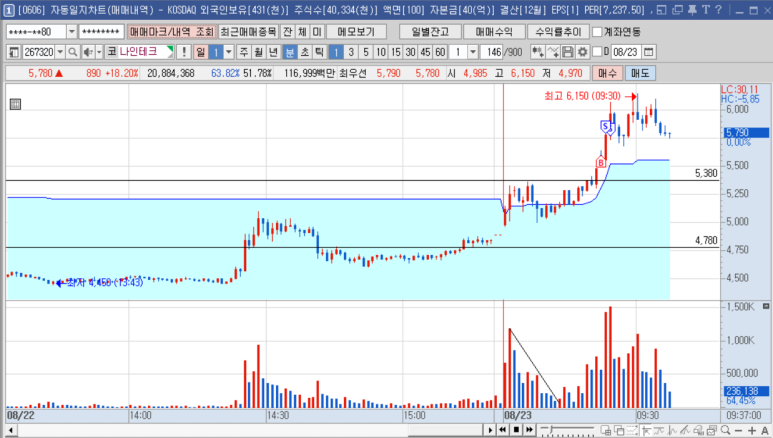Click the plus zoom in icon
The height and width of the screenshot is (438, 773).
coord(751,430)
